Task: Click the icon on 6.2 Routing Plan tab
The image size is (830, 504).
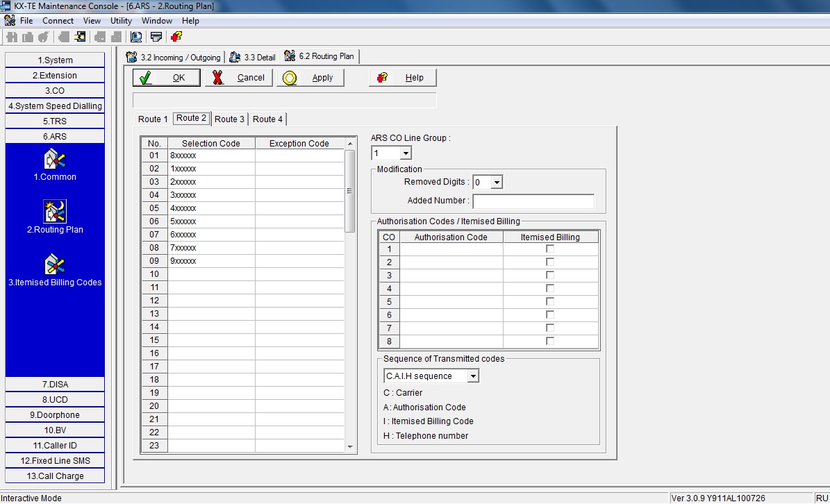Action: pos(290,56)
